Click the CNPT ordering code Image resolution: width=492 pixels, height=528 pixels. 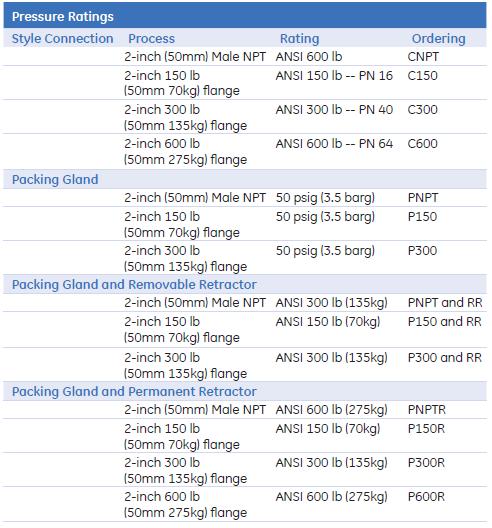click(x=423, y=57)
